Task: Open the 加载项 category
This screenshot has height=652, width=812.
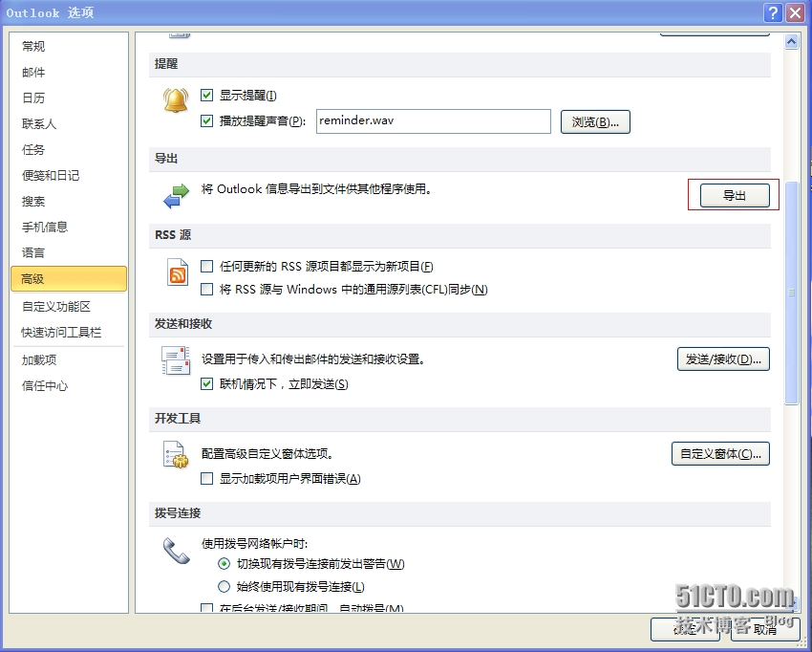Action: pyautogui.click(x=69, y=359)
